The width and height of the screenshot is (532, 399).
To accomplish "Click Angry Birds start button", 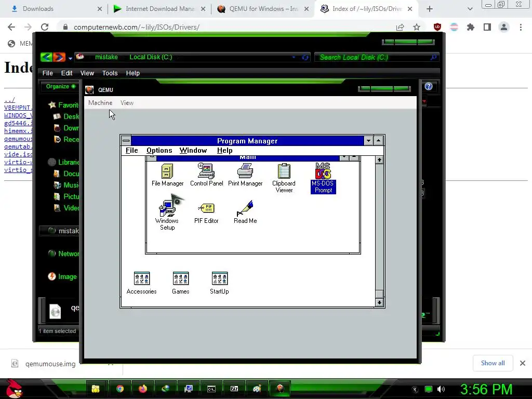I will coord(14,389).
